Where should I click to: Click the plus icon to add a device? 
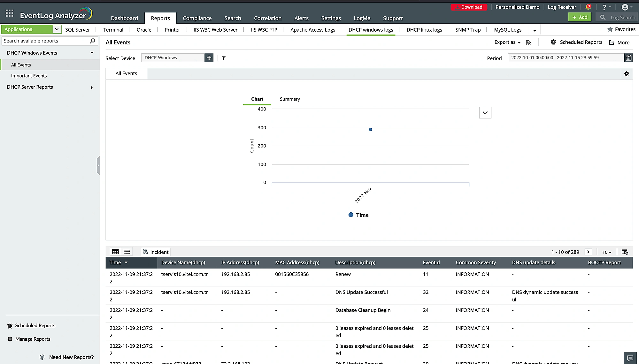click(x=209, y=58)
